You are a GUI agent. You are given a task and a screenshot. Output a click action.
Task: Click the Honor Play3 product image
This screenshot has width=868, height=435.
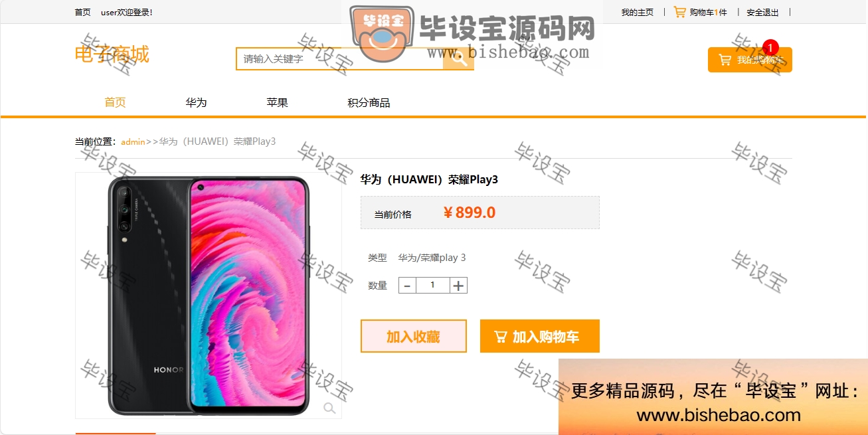[x=209, y=296]
